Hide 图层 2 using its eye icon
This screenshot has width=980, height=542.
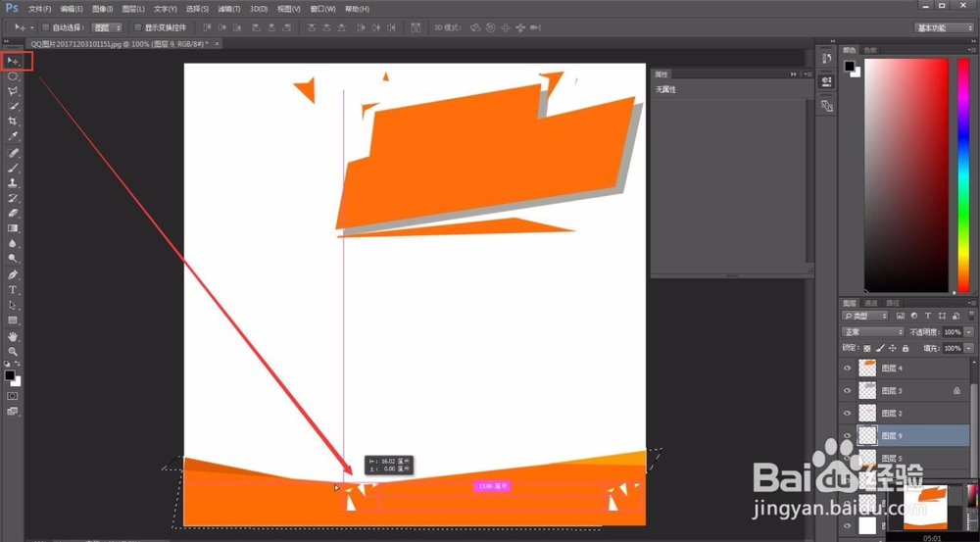(848, 414)
